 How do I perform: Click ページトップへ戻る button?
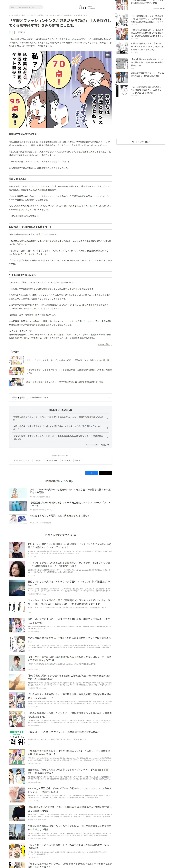pos(141,142)
